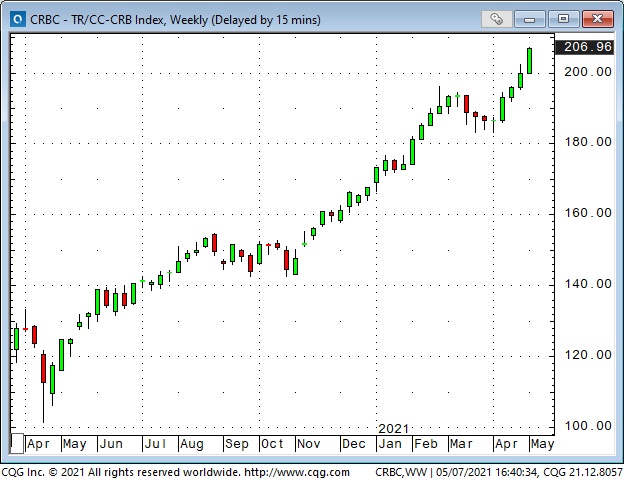Viewport: 624px width, 480px height.
Task: Click the 160.00 price axis label
Action: click(x=587, y=213)
